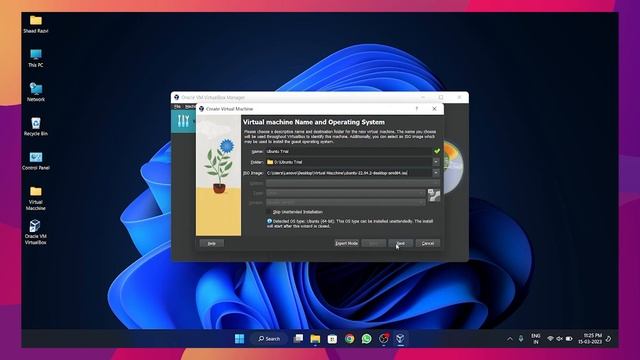Click the muted volume icon in tray
Screen dimensions: 640x360
[x=560, y=339]
